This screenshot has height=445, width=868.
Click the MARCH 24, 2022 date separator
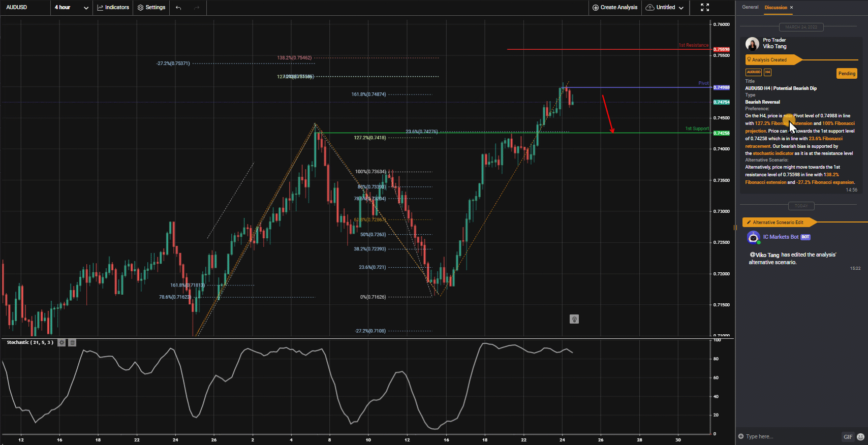click(x=801, y=27)
